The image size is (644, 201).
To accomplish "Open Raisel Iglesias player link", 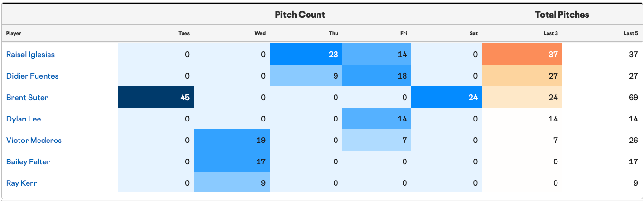I will [x=30, y=54].
